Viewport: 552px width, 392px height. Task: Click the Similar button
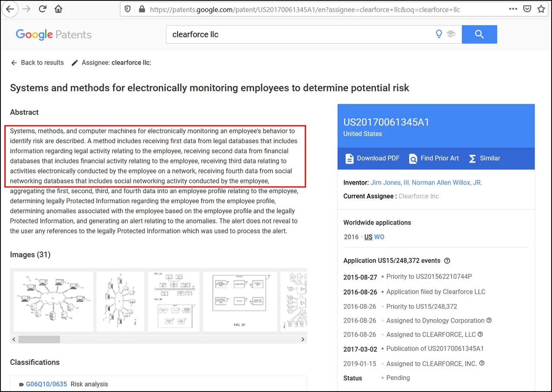[x=484, y=158]
